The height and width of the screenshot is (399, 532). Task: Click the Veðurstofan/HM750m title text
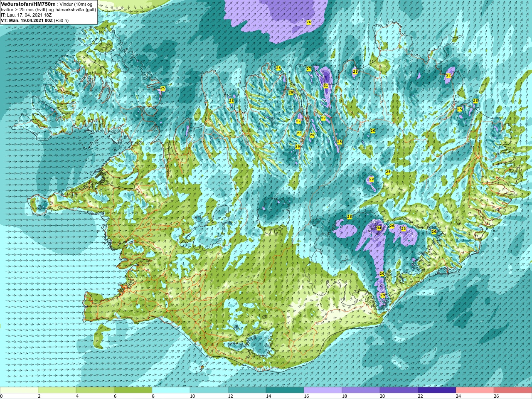pyautogui.click(x=28, y=4)
